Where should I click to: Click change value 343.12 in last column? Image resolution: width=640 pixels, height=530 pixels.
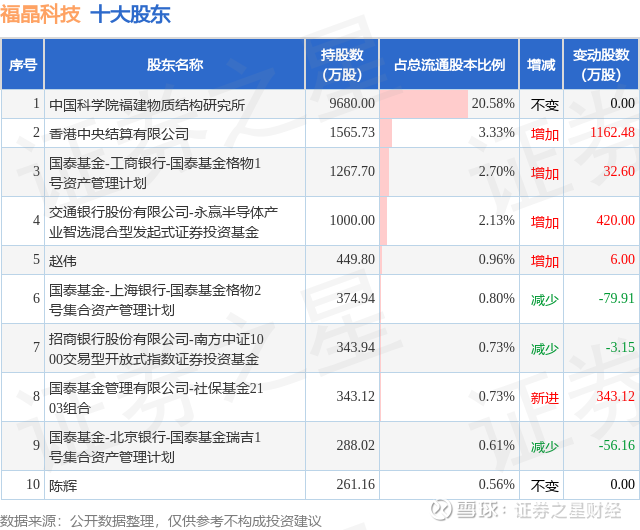pos(616,396)
